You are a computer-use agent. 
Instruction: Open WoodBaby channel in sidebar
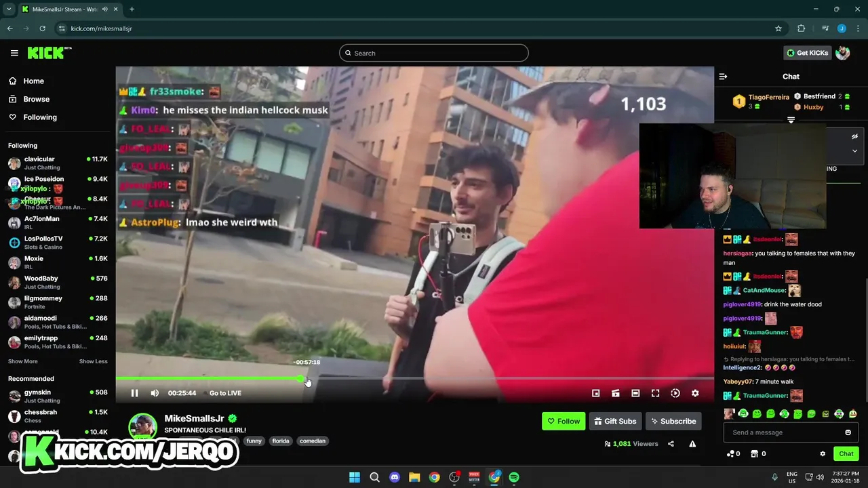pos(58,282)
